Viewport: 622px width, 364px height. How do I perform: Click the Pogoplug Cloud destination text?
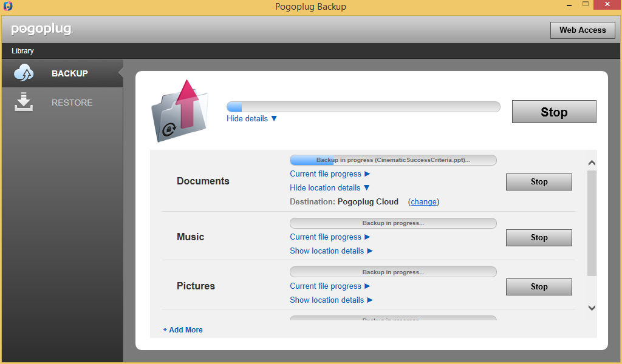(367, 201)
